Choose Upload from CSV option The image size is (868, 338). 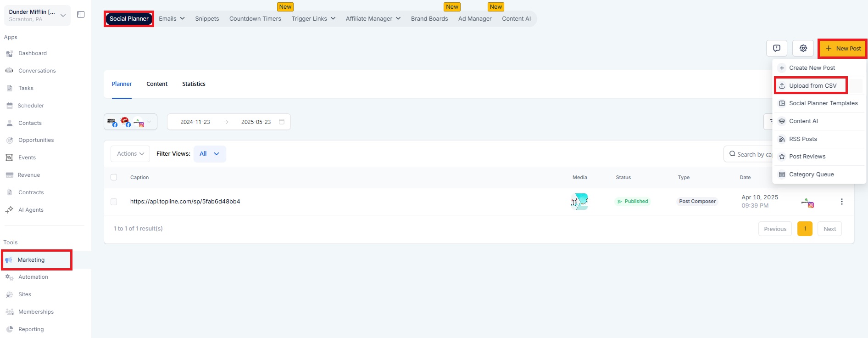coord(819,86)
